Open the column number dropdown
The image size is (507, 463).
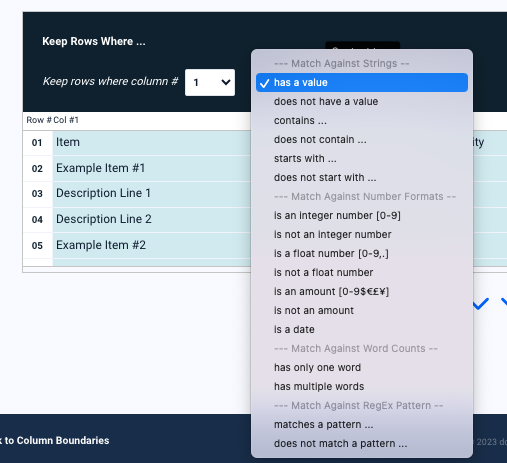point(210,82)
